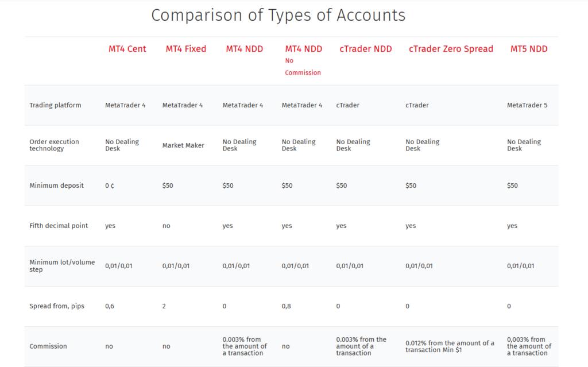Select '$50' deposit under cTrader NDD
The image size is (588, 367).
tap(341, 186)
